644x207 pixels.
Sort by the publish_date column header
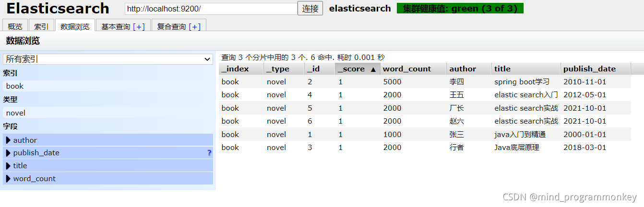(x=596, y=69)
